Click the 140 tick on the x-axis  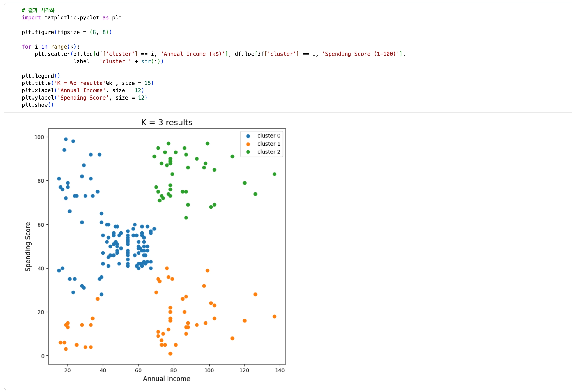pyautogui.click(x=280, y=370)
